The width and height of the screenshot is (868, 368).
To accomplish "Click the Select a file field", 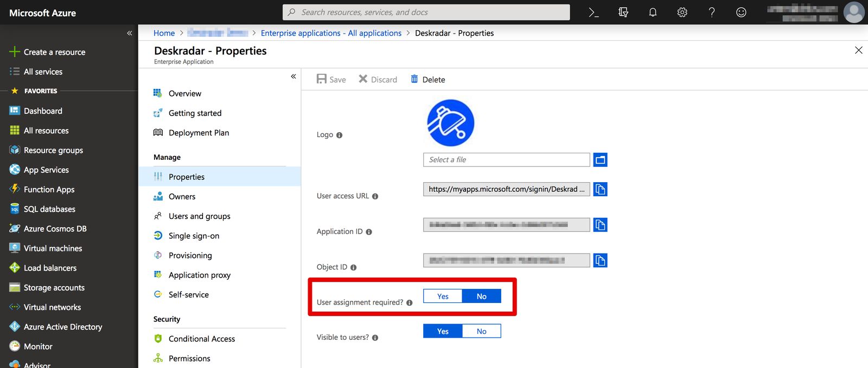I will (x=506, y=160).
